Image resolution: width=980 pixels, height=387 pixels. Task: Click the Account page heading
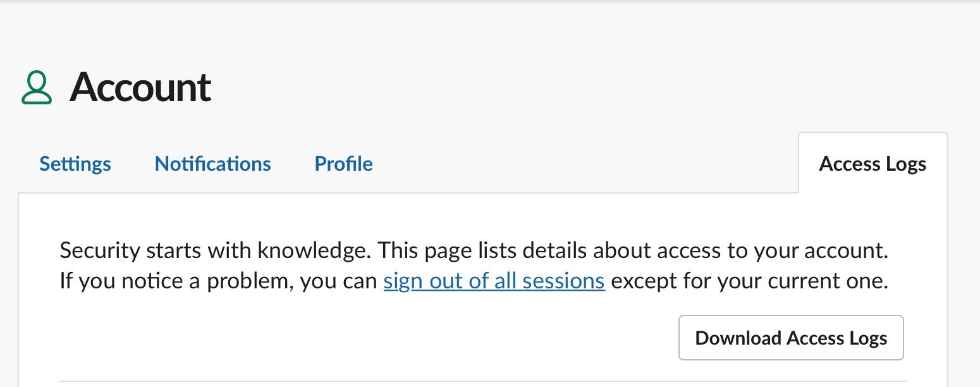140,87
